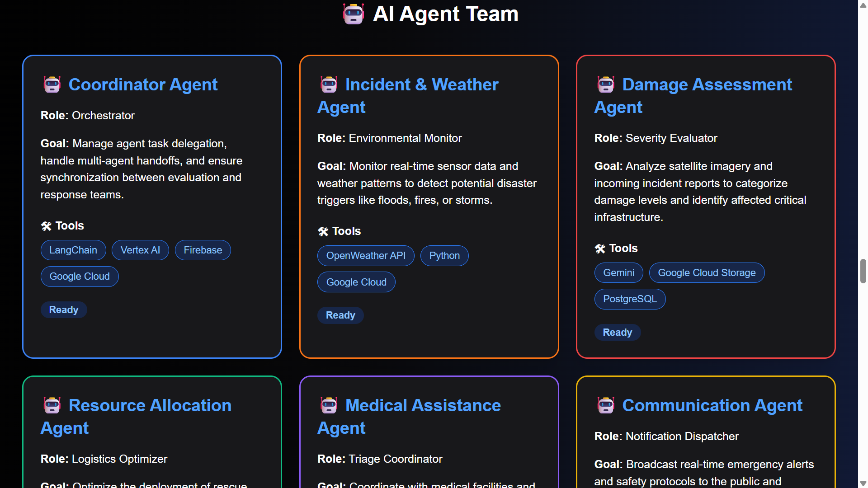This screenshot has width=868, height=488.
Task: Select the OpenWeather API tool tag
Action: (x=366, y=256)
